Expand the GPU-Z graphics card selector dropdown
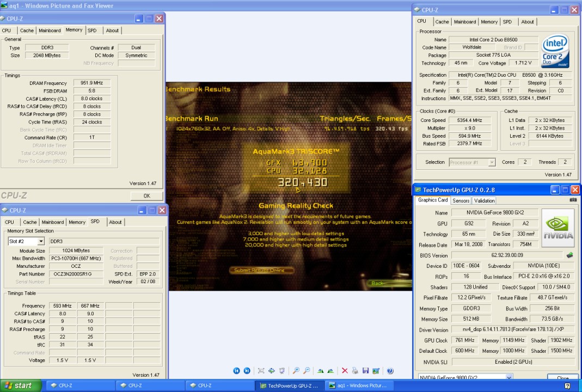This screenshot has width=582, height=392. pyautogui.click(x=509, y=377)
